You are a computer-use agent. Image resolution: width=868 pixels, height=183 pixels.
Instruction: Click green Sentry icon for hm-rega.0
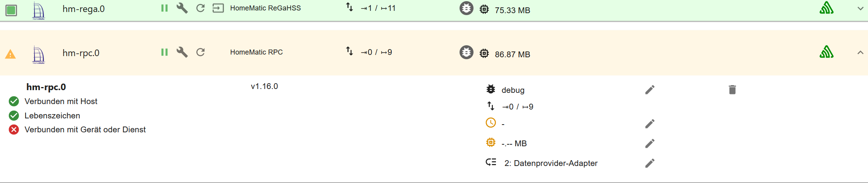coord(826,8)
